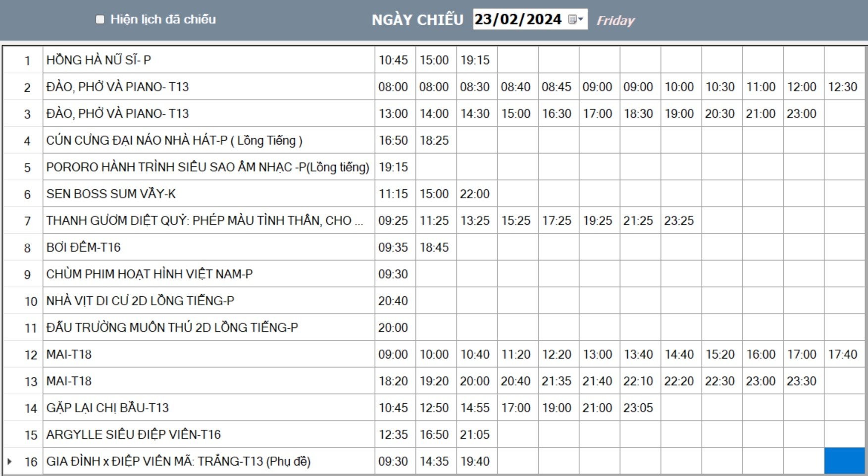The image size is (868, 476).
Task: Click the 23:25 showtime of THANH GƯƠM DIỆT QUỶ
Action: [x=679, y=221]
